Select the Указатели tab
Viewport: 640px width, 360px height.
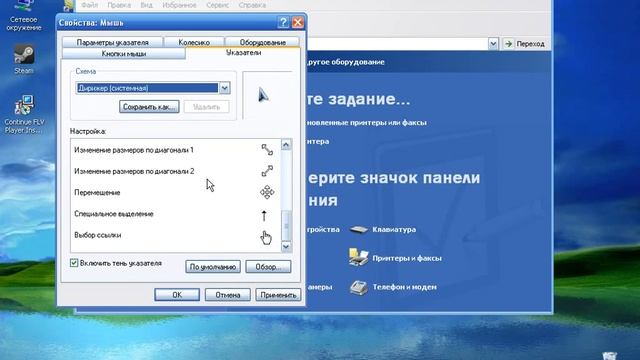click(243, 53)
